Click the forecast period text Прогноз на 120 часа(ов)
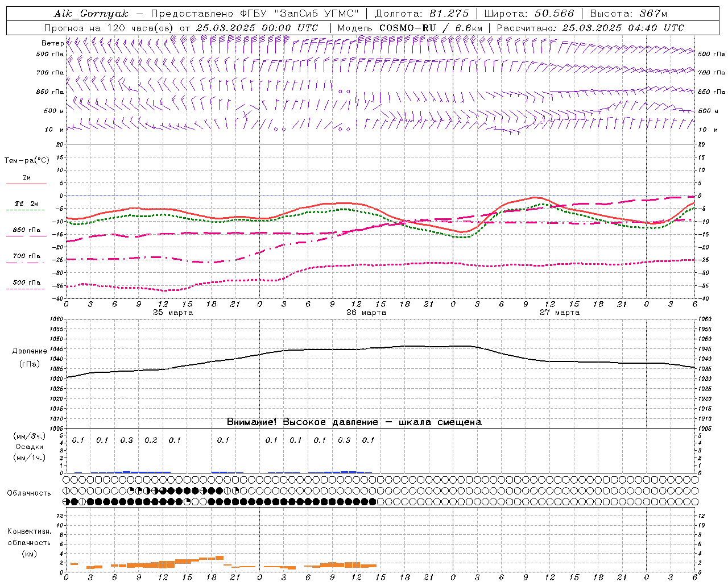The width and height of the screenshot is (728, 582). 109,28
